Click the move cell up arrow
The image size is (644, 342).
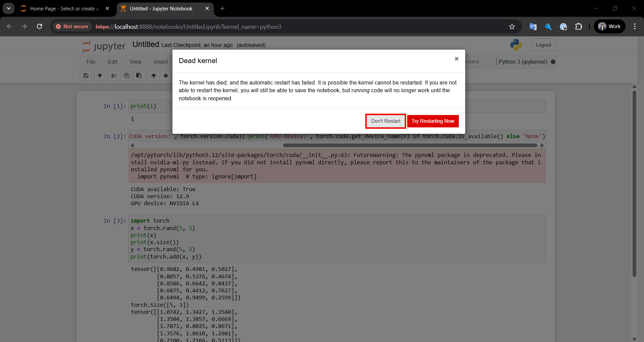tap(154, 76)
